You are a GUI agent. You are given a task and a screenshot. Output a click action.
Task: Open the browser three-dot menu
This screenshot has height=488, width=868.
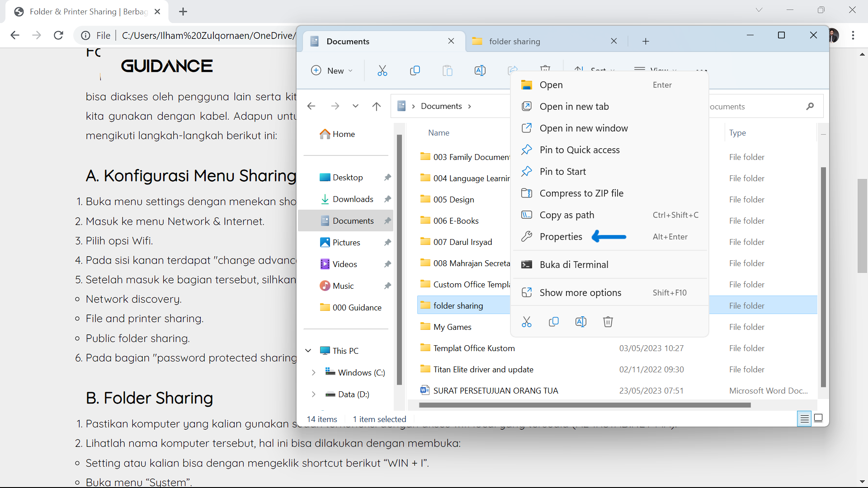click(x=853, y=35)
